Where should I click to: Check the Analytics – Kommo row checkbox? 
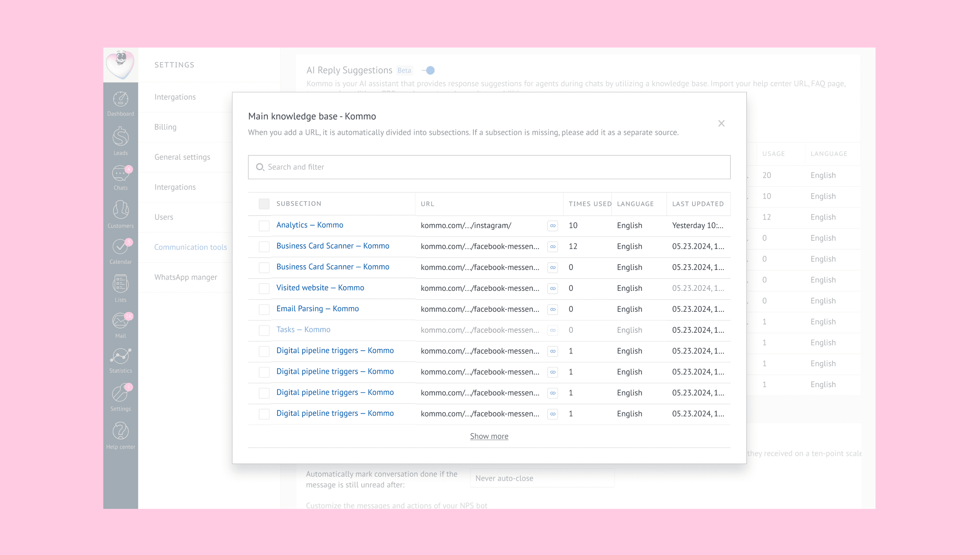264,226
